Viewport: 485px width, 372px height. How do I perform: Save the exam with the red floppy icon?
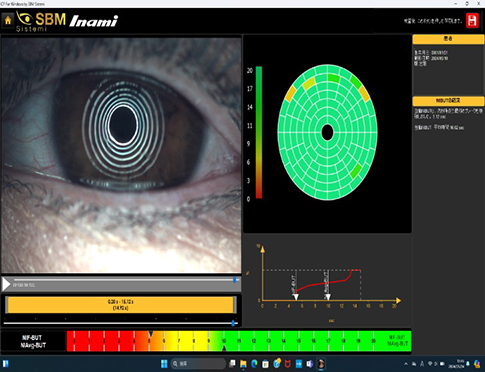(472, 21)
